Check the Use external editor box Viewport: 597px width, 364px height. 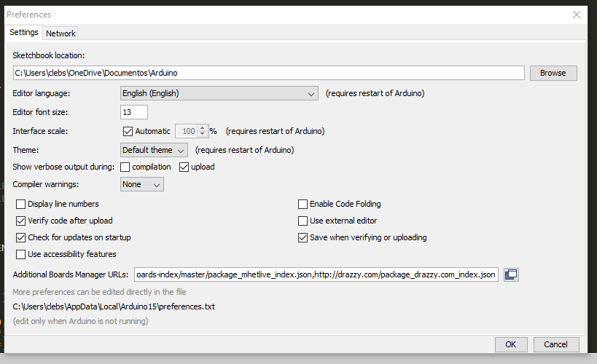point(303,221)
